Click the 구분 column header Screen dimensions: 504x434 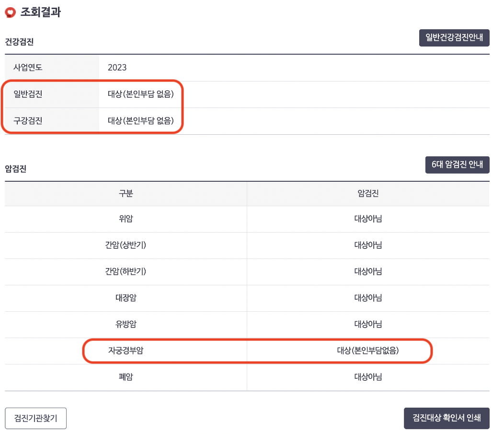[x=126, y=193]
